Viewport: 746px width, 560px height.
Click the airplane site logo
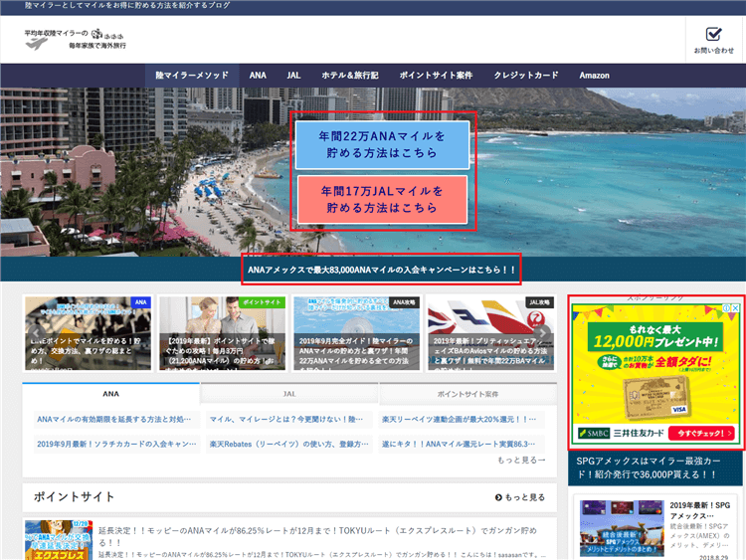pyautogui.click(x=36, y=41)
